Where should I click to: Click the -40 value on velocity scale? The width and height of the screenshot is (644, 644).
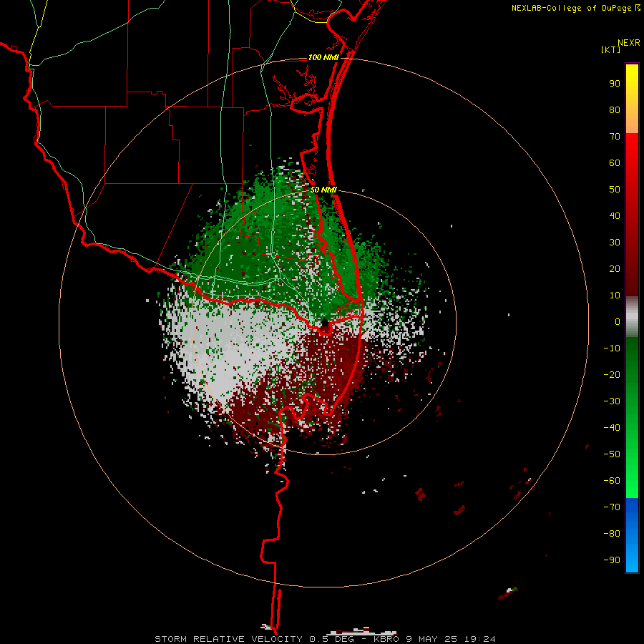click(x=612, y=428)
